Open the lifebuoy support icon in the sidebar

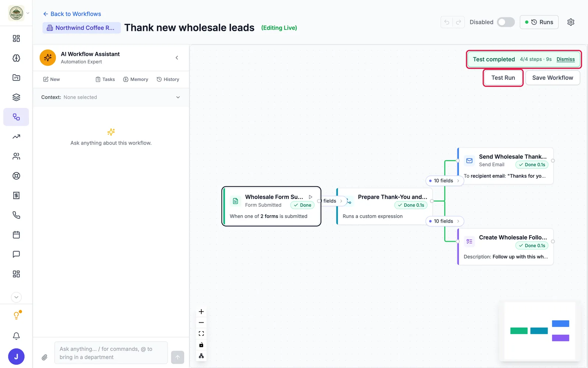[16, 176]
